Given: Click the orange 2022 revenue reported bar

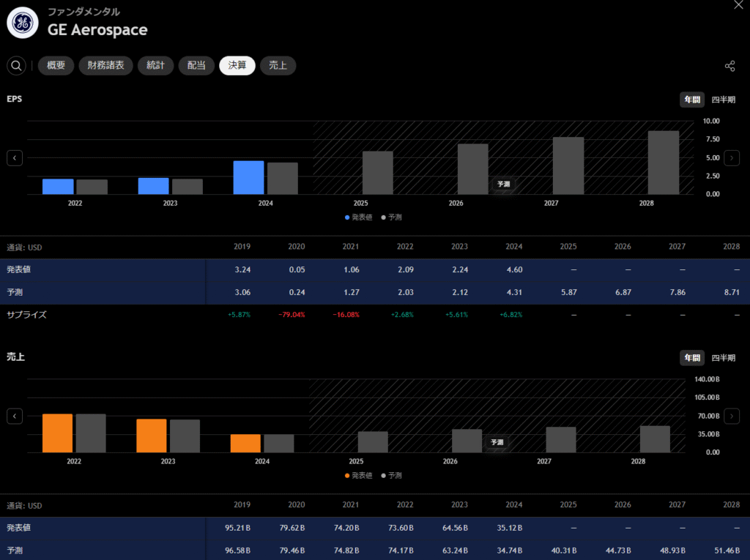Looking at the screenshot, I should coord(57,433).
